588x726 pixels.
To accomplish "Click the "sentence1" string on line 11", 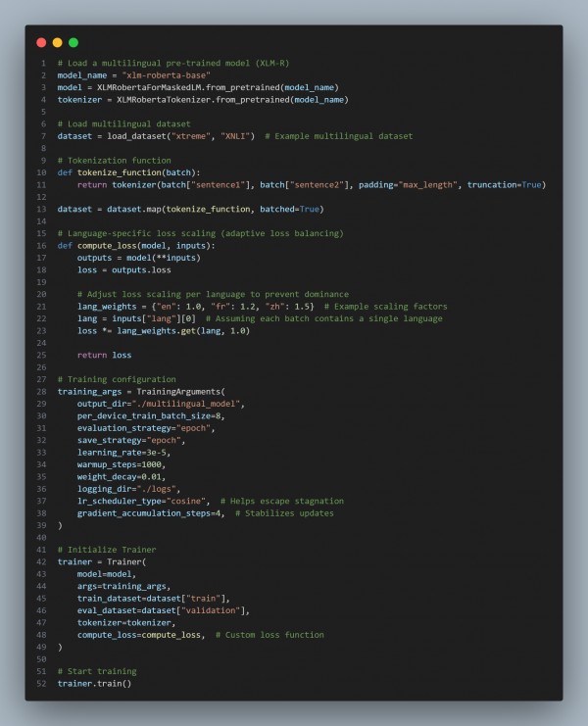I will coord(219,185).
